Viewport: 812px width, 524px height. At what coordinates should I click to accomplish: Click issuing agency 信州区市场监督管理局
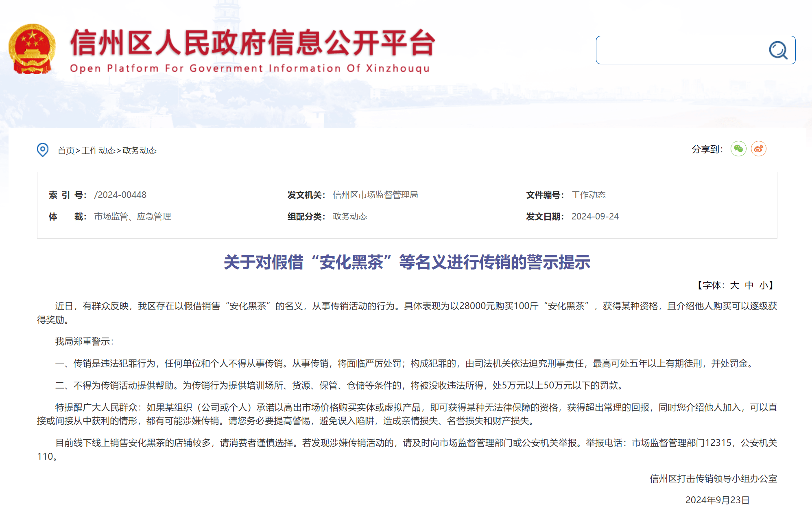click(x=375, y=195)
